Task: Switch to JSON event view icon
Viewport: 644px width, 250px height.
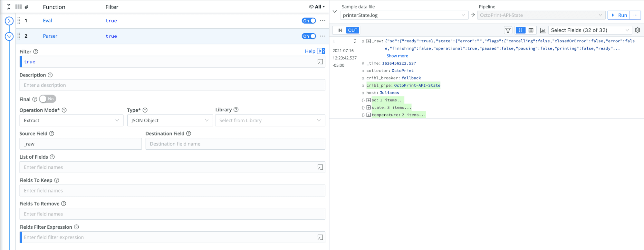Action: 520,30
